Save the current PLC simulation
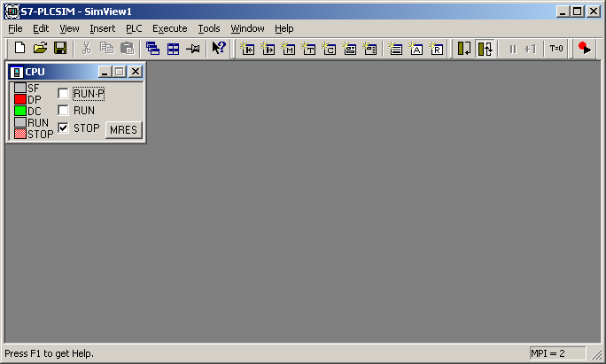Screen dimensions: 606x364 click(60, 49)
